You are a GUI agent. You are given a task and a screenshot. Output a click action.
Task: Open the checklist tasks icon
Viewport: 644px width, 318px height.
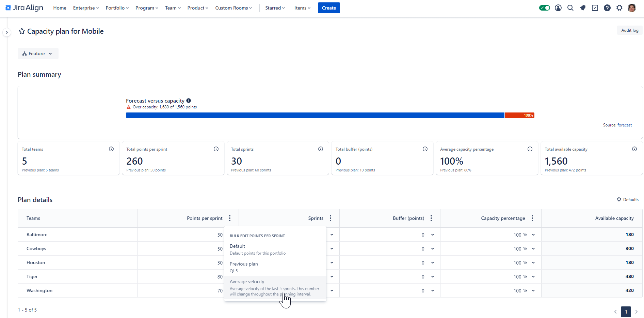click(x=595, y=8)
